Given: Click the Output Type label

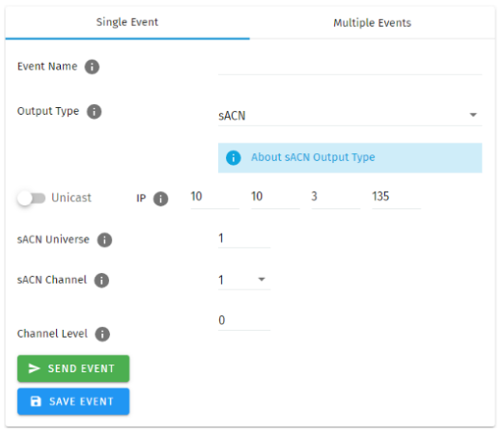Looking at the screenshot, I should 48,111.
